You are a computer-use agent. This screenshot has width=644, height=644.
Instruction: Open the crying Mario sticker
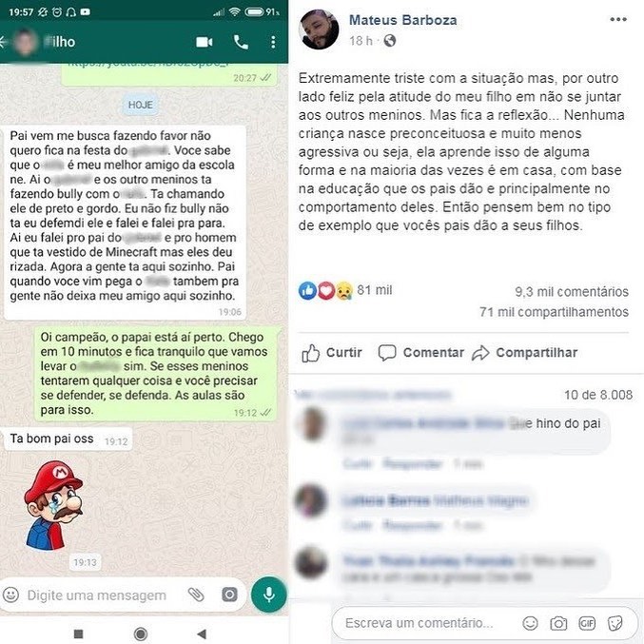click(x=53, y=505)
